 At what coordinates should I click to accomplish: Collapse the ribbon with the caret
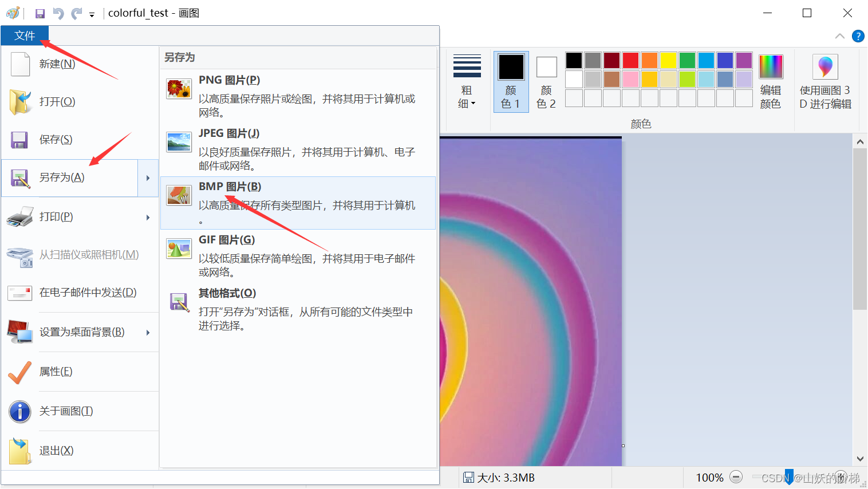[840, 36]
